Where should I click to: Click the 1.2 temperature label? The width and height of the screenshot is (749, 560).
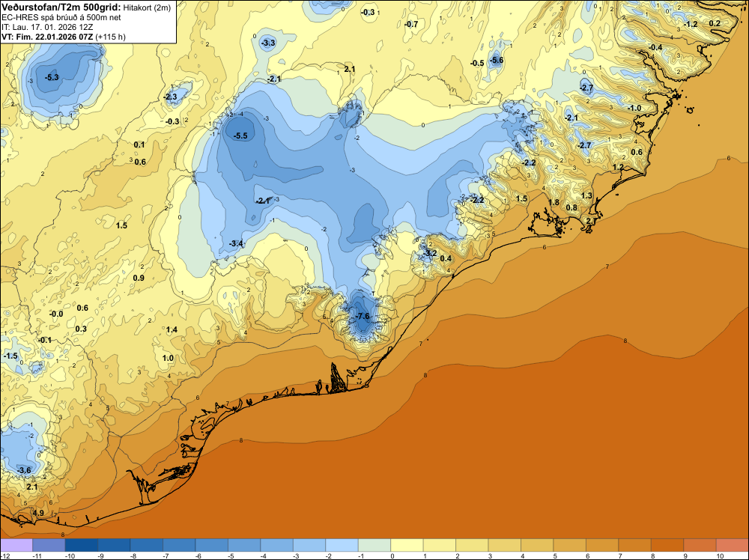(x=618, y=167)
